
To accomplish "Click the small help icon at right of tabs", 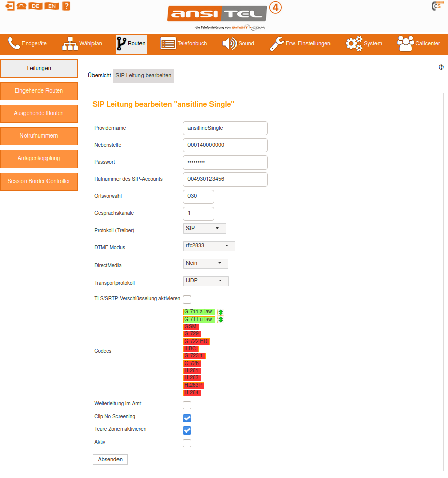I will (x=441, y=67).
